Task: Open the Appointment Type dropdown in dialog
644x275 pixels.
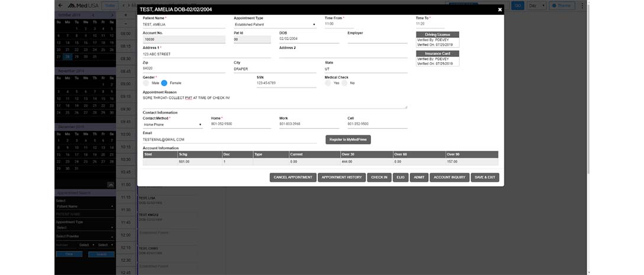Action: (x=275, y=25)
